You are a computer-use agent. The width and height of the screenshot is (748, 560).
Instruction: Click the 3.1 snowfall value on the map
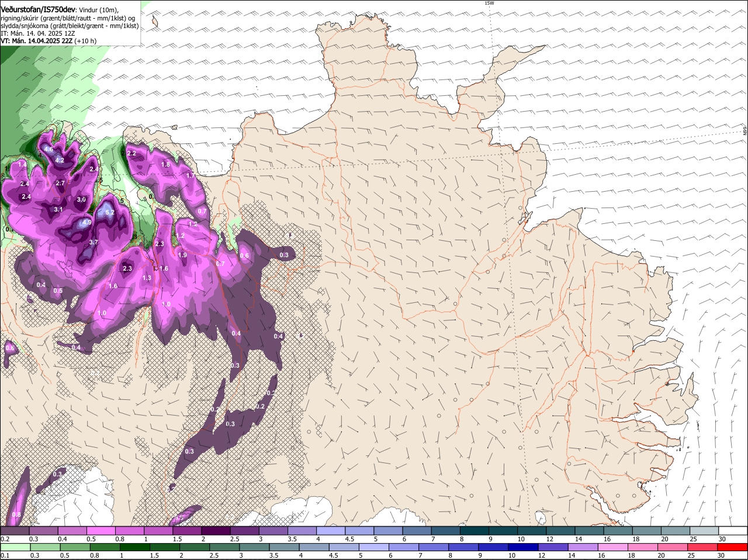click(58, 209)
